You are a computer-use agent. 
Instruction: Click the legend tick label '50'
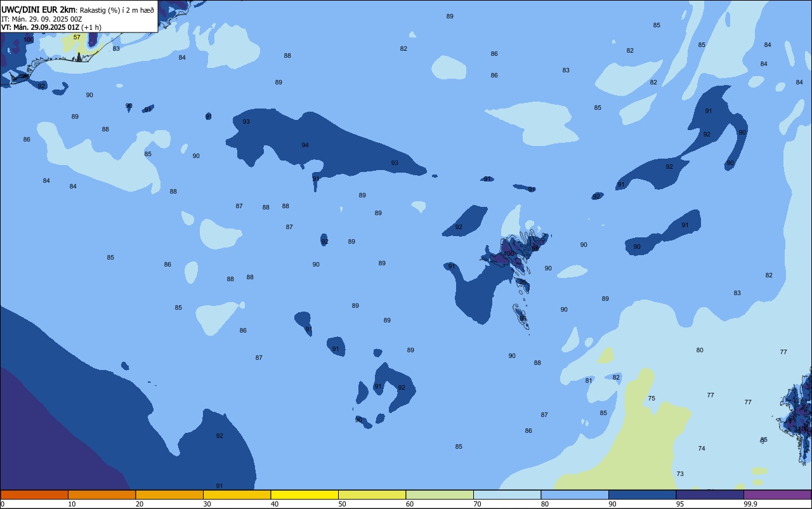click(x=343, y=504)
